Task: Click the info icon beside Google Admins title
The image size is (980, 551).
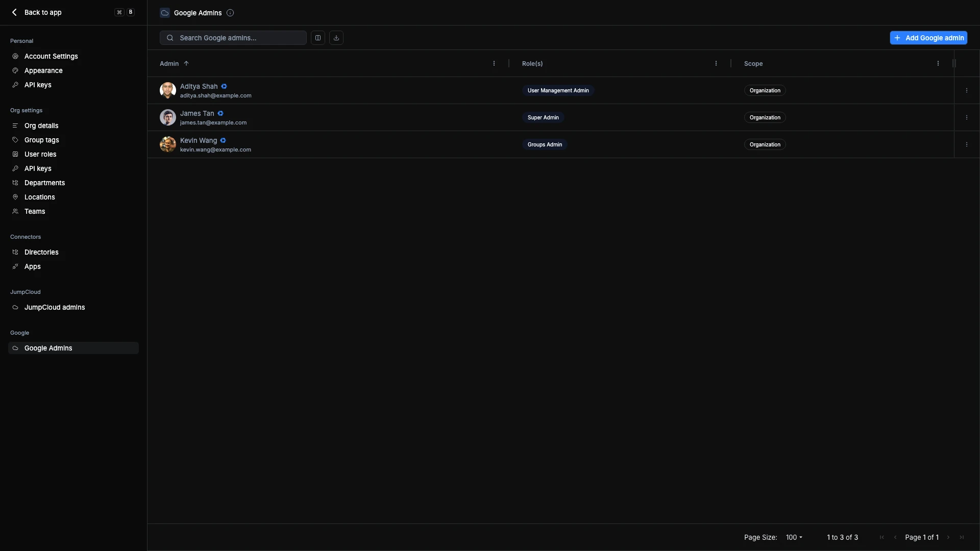Action: click(x=230, y=13)
